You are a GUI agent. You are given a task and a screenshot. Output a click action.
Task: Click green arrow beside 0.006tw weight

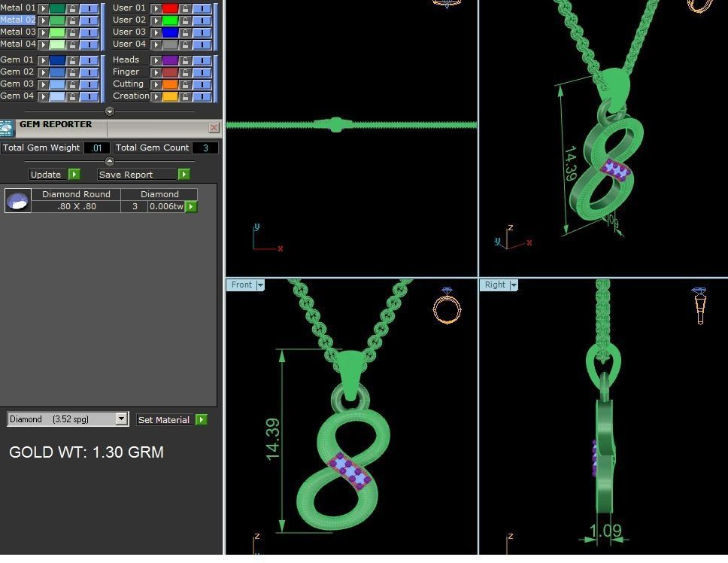click(191, 207)
